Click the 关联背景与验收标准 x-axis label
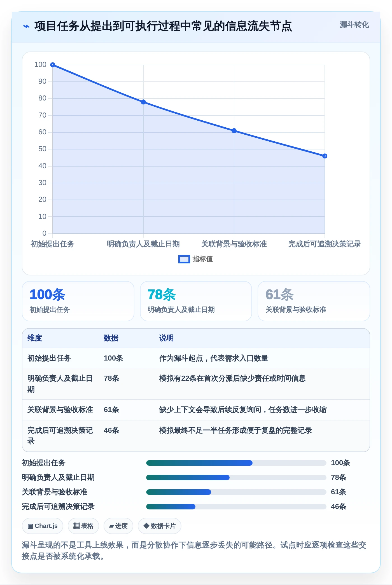Screen dimensions: 392x585 point(234,244)
